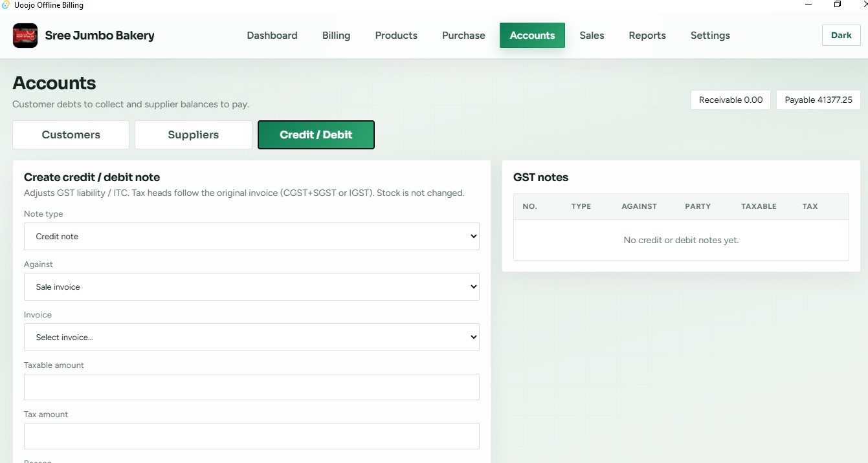Switch to the Suppliers tab
This screenshot has width=868, height=463.
[x=194, y=135]
